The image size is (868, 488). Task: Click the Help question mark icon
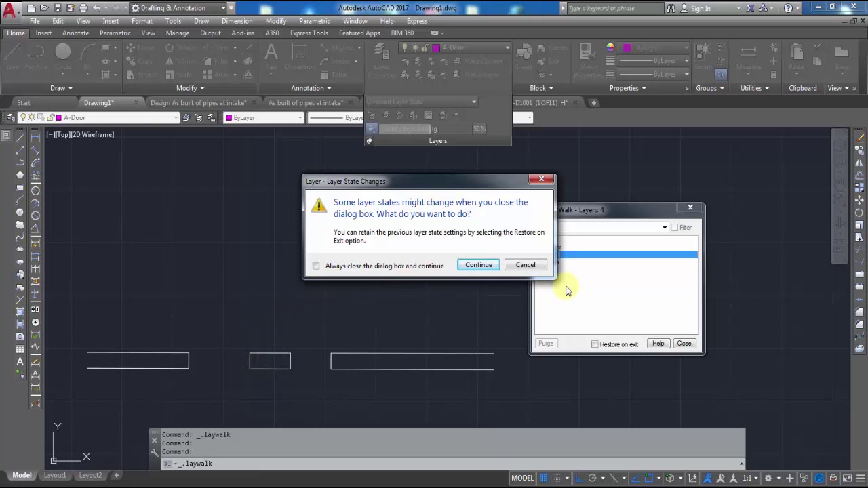(788, 8)
